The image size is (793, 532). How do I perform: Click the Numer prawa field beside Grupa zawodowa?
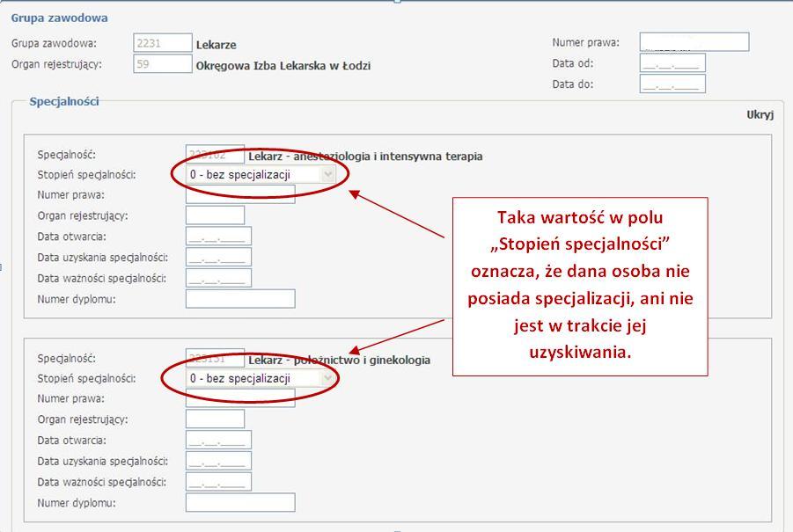click(x=694, y=42)
